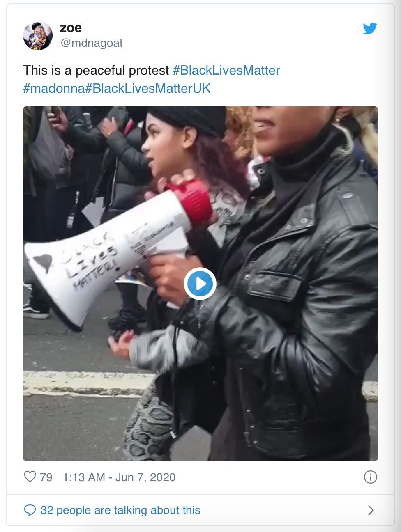Play the embedded protest video

[x=200, y=283]
